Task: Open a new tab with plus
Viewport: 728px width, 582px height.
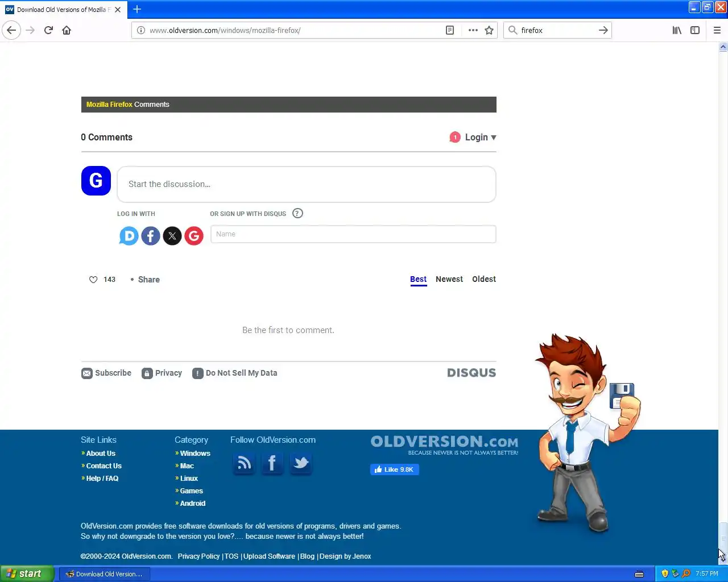Action: (x=137, y=9)
